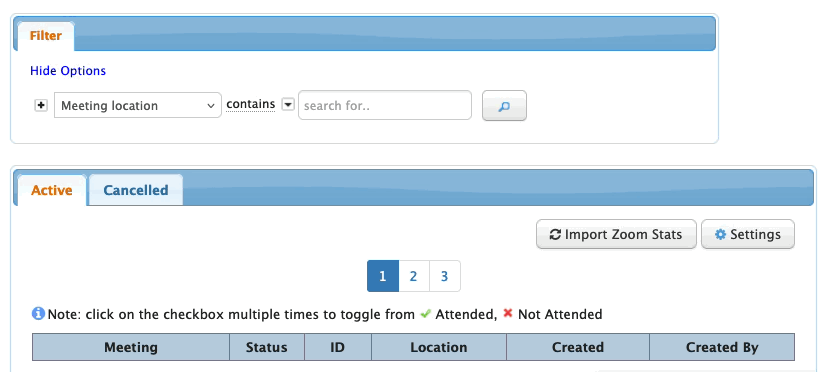Image resolution: width=830 pixels, height=372 pixels.
Task: Go to page 3
Action: [x=445, y=276]
